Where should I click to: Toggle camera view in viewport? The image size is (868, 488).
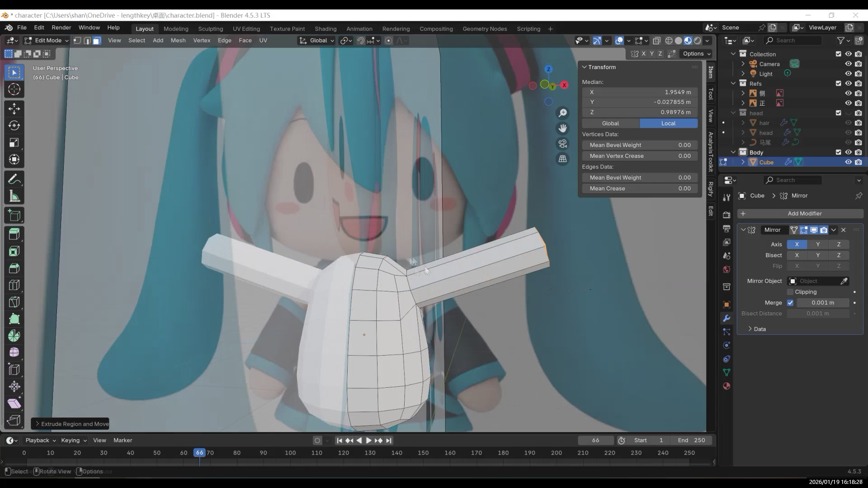(562, 144)
